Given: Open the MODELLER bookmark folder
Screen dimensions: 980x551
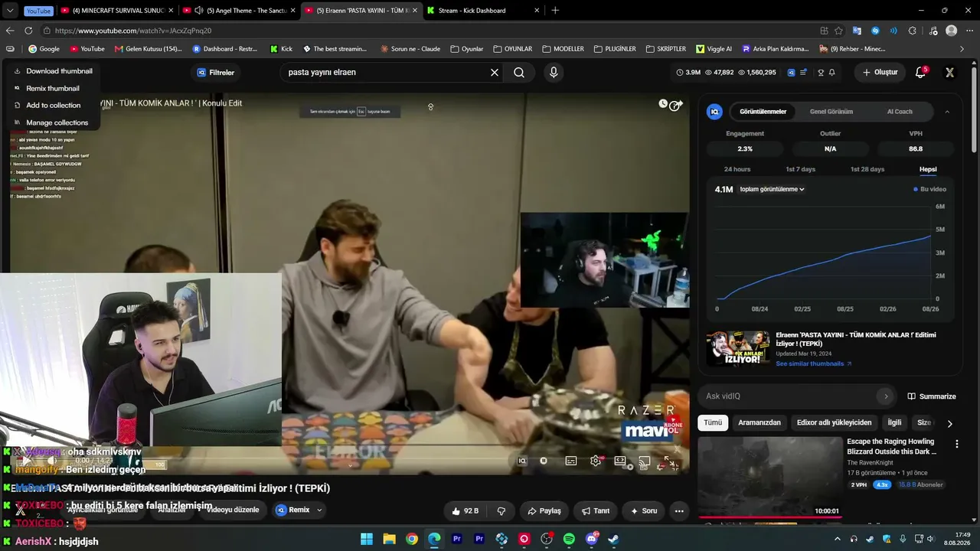Looking at the screenshot, I should (563, 49).
